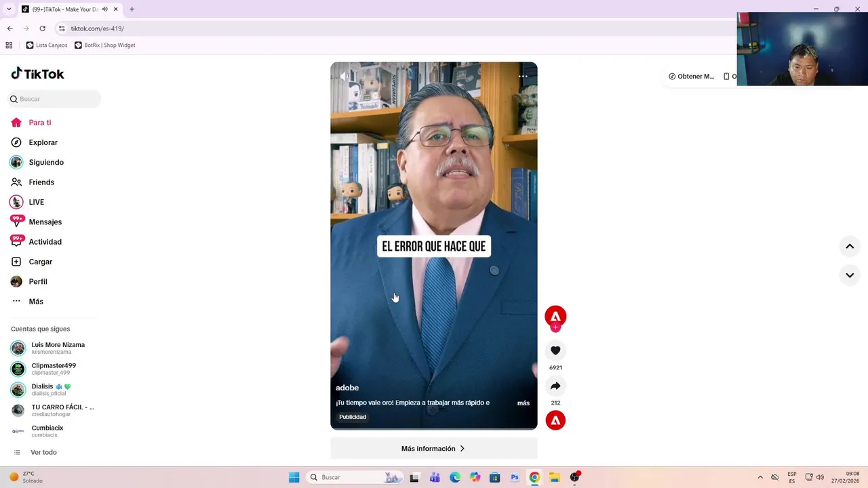Toggle the video mute speaker icon
This screenshot has width=868, height=488.
344,77
